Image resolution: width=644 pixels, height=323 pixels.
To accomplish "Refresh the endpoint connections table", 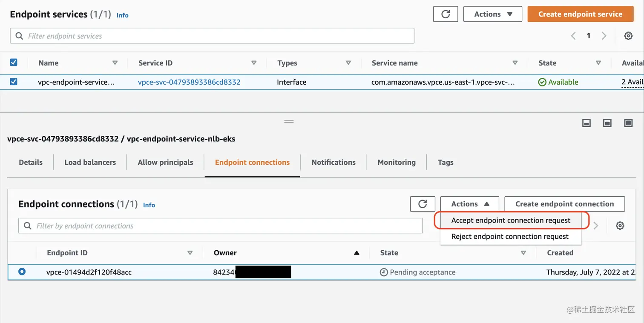I will [x=423, y=204].
